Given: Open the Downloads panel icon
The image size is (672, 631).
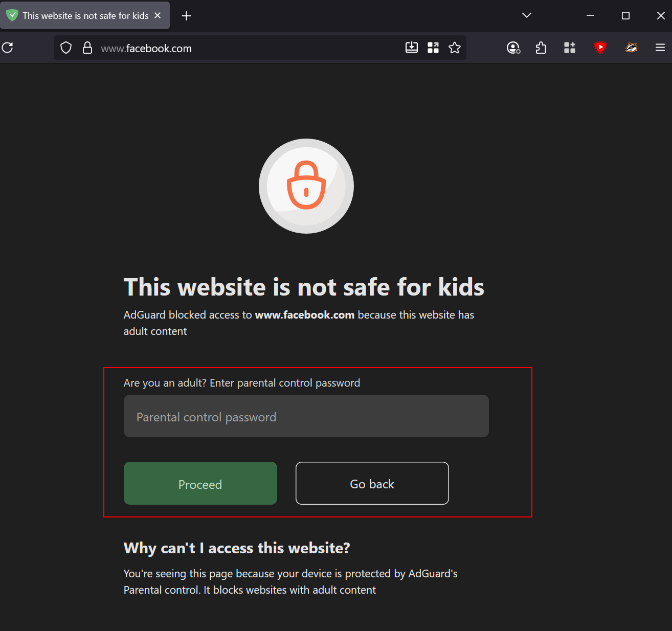Looking at the screenshot, I should coord(412,48).
